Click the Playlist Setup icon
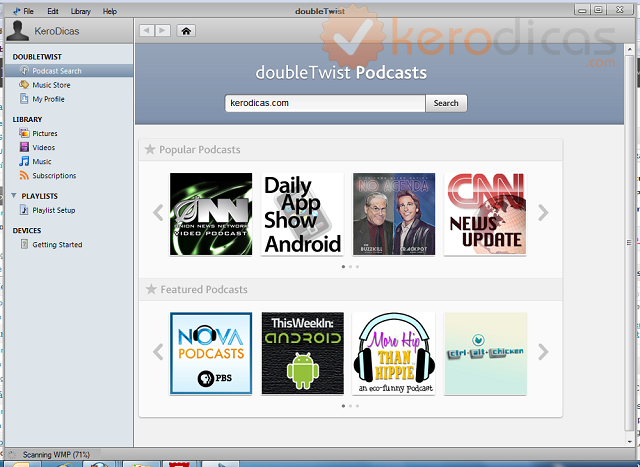 point(24,210)
